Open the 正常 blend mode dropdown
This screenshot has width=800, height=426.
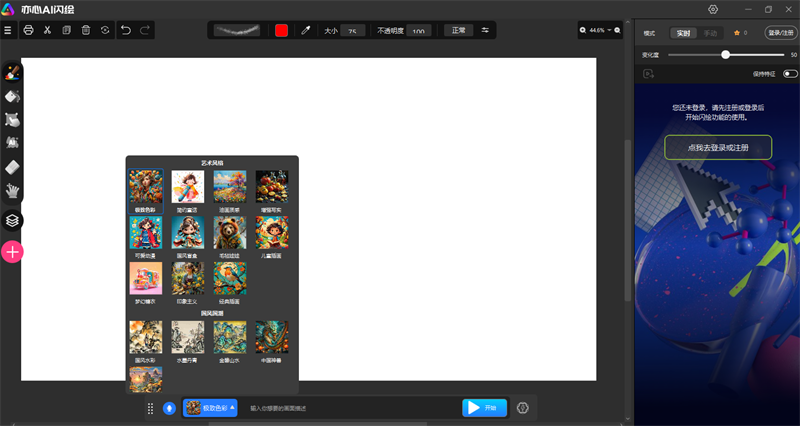click(459, 31)
